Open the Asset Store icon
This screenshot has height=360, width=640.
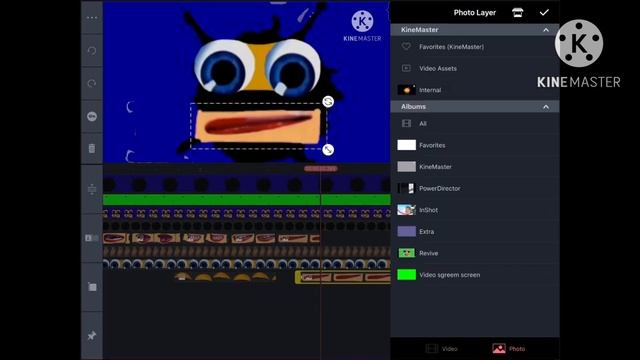point(518,13)
